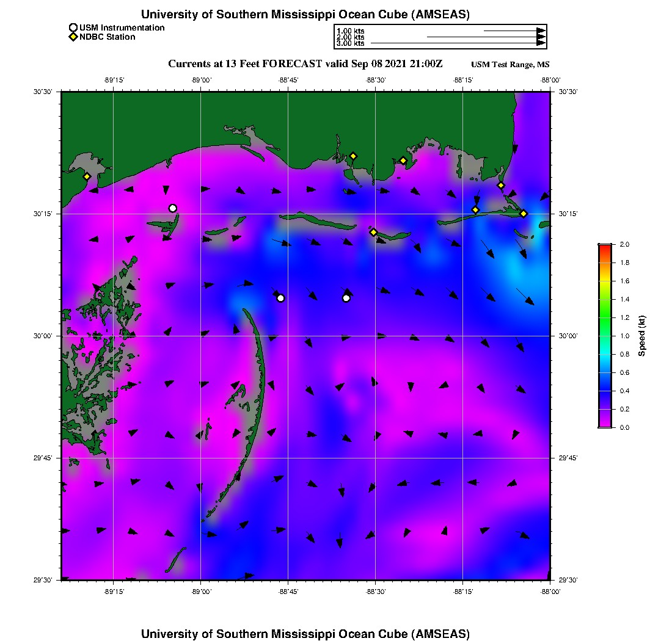Click the green 1.0 kt band on color bar

pos(605,336)
